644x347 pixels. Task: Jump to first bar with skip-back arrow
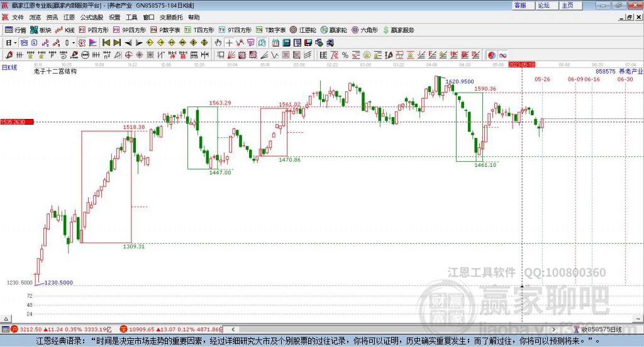[x=106, y=43]
